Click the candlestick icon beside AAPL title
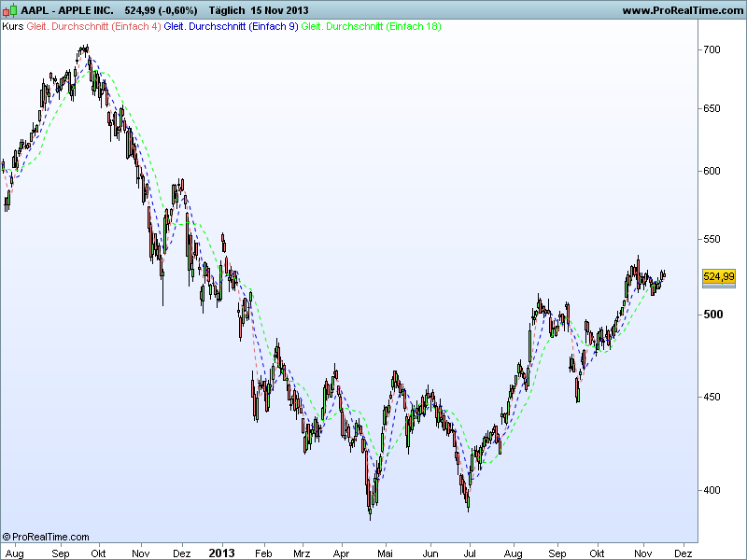Image resolution: width=747 pixels, height=560 pixels. point(10,10)
